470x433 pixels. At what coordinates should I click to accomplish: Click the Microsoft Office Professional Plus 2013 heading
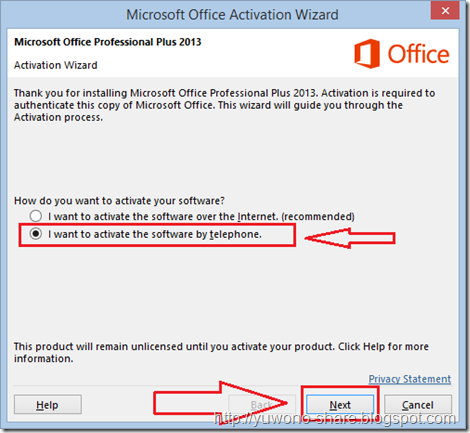108,42
